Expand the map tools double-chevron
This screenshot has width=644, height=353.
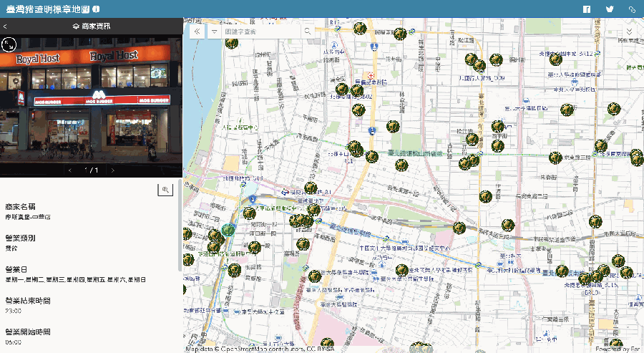(x=629, y=32)
